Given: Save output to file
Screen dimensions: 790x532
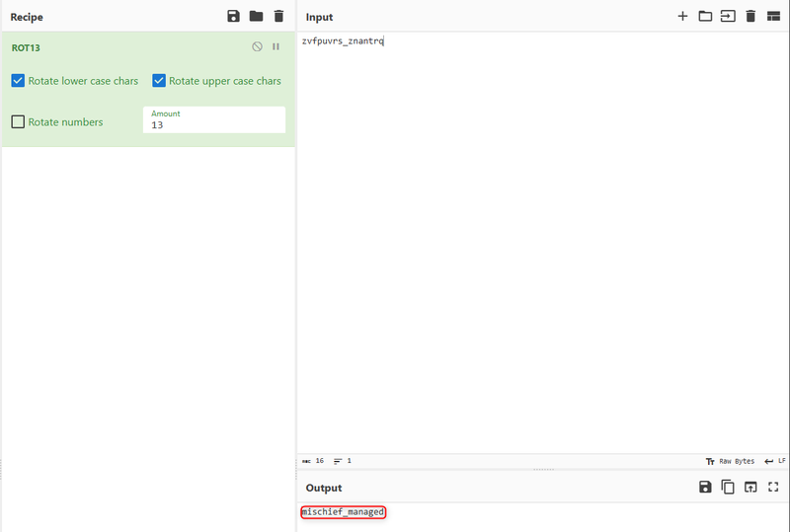Looking at the screenshot, I should pyautogui.click(x=705, y=487).
